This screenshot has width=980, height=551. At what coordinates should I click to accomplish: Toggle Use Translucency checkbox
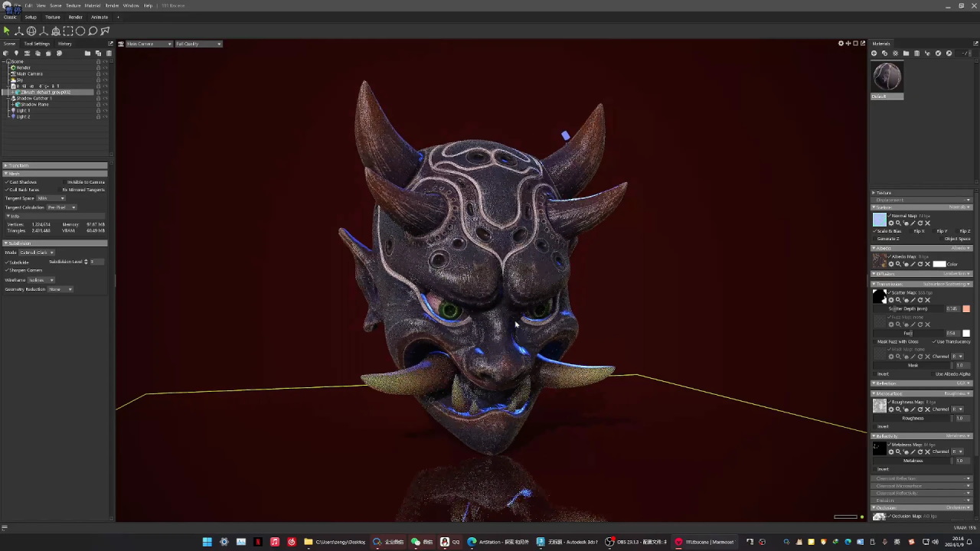pyautogui.click(x=934, y=341)
